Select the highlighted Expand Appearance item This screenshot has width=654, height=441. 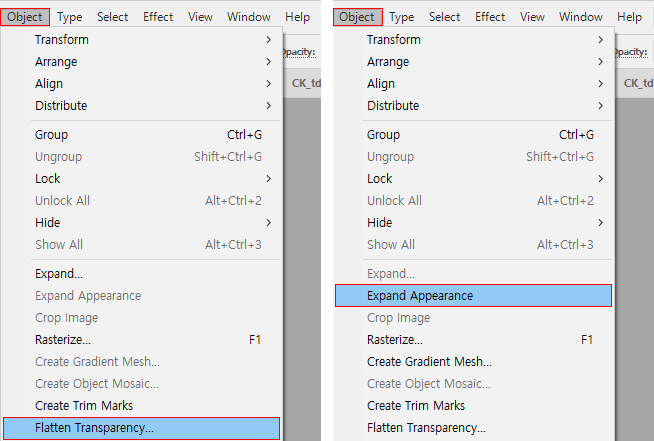[x=420, y=295]
